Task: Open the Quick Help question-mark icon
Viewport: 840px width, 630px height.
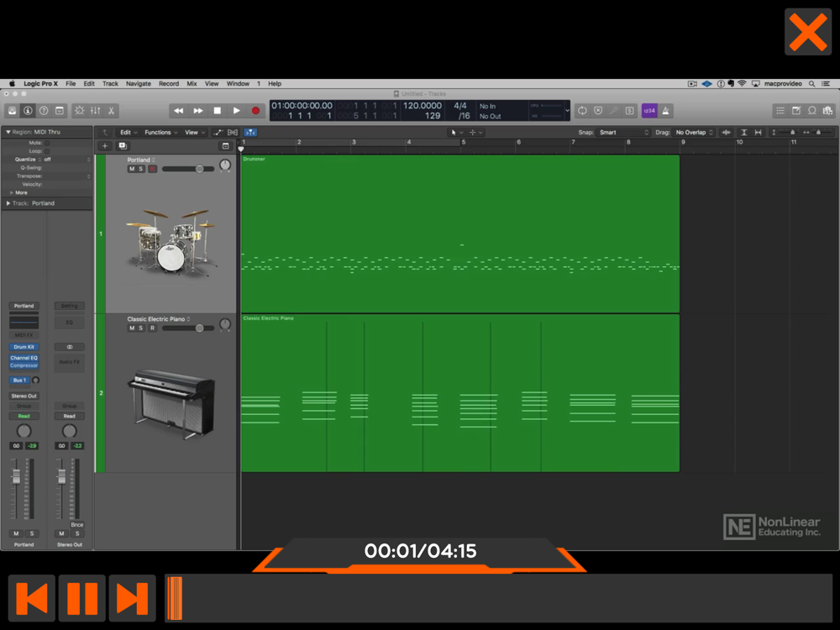Action: point(44,111)
